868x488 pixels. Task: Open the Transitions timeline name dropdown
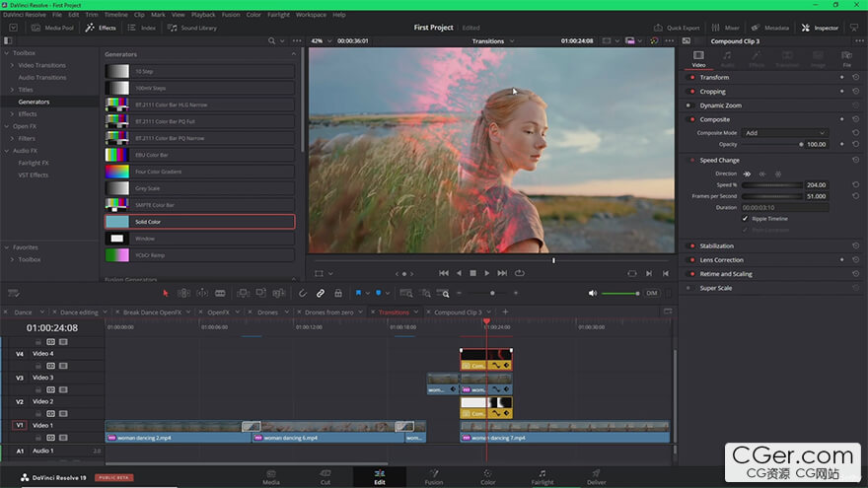tap(492, 41)
